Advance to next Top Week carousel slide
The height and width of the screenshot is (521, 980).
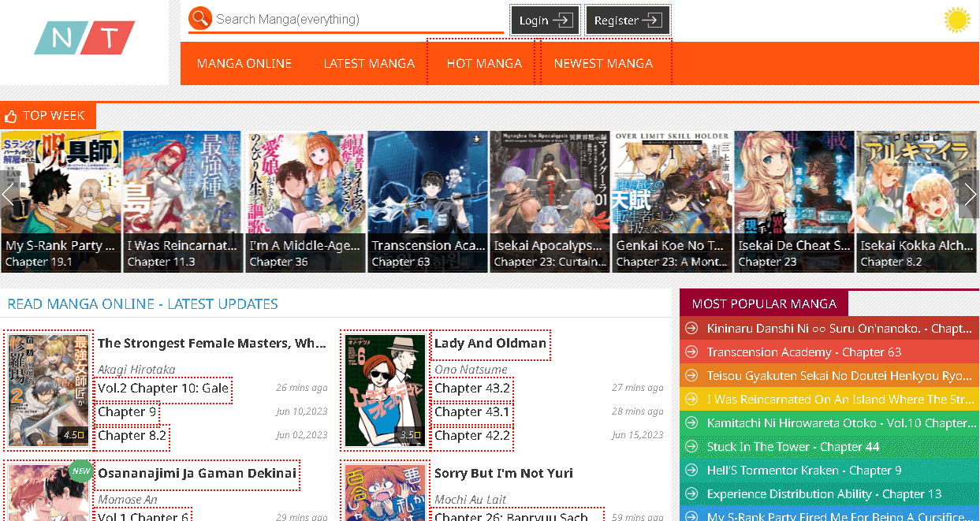970,194
